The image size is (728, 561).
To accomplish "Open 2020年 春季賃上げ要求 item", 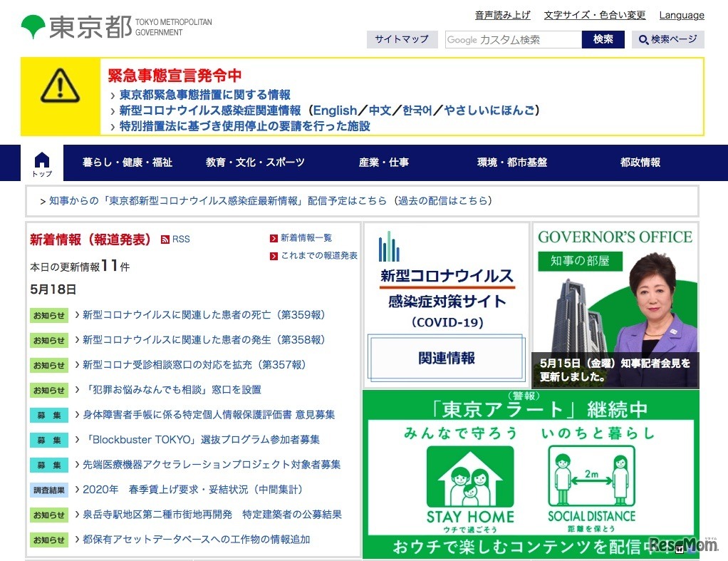I will pyautogui.click(x=194, y=490).
